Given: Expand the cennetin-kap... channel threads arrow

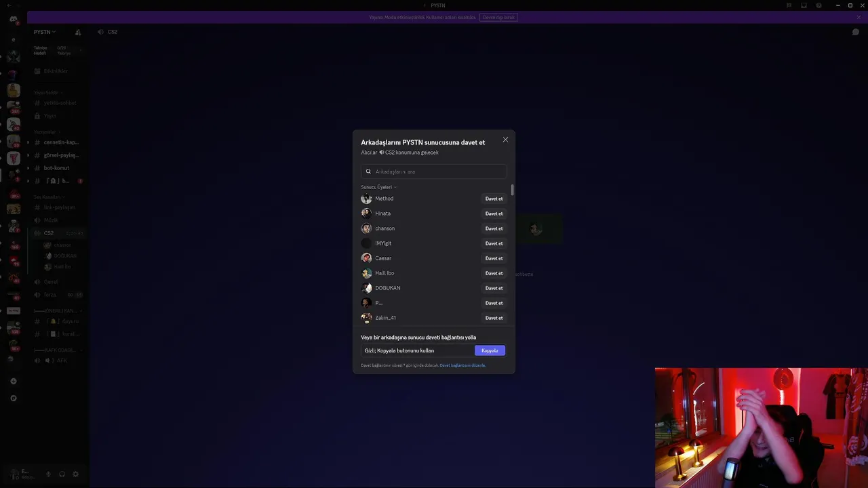Looking at the screenshot, I should point(28,142).
